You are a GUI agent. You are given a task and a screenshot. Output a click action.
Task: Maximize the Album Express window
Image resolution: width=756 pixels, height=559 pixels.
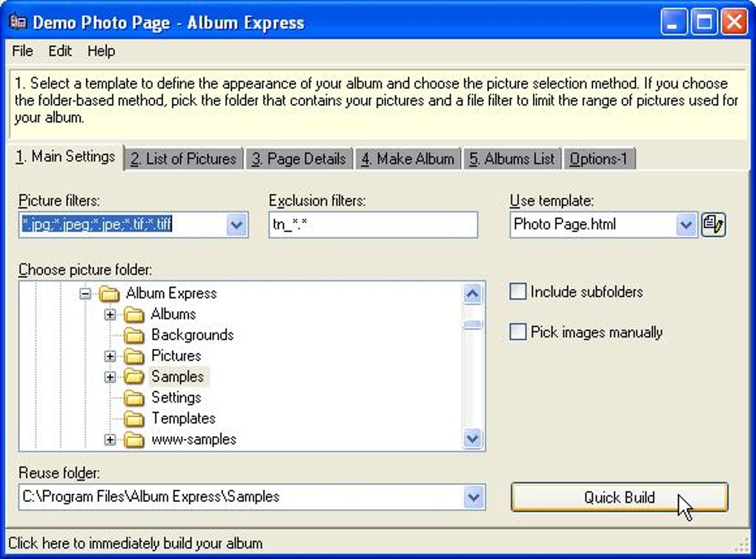point(704,21)
